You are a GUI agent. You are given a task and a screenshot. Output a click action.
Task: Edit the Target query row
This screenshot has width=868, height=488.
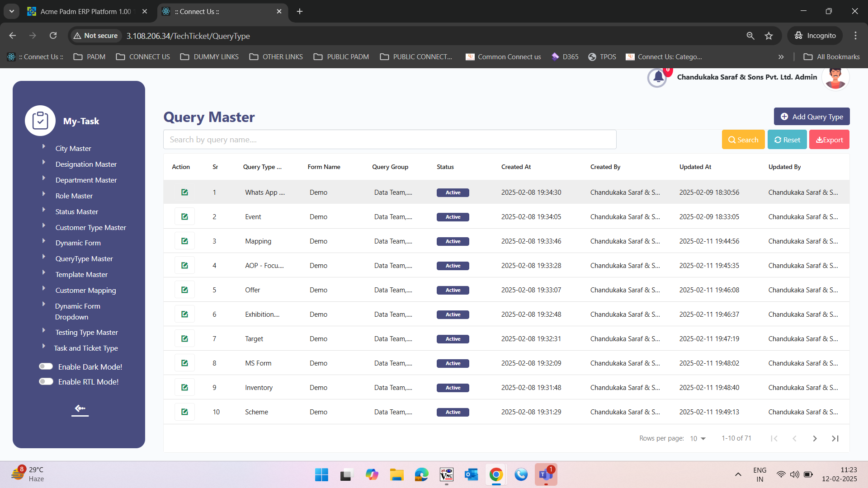[184, 338]
